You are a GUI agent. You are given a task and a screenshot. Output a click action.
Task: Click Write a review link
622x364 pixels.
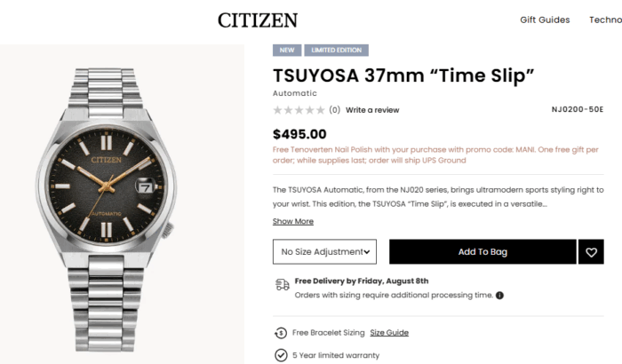point(372,110)
